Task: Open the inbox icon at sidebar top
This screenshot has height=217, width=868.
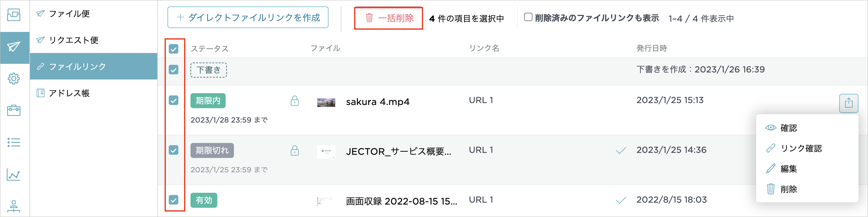Action: coord(14,15)
